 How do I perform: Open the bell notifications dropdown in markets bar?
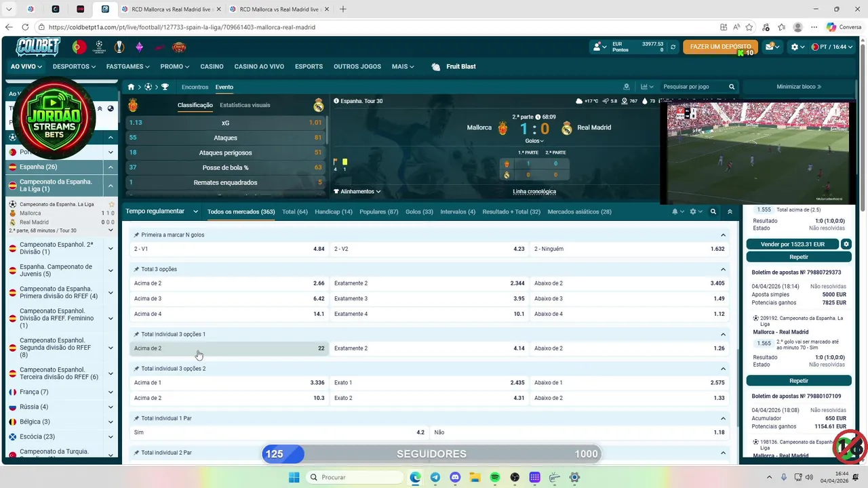[677, 211]
